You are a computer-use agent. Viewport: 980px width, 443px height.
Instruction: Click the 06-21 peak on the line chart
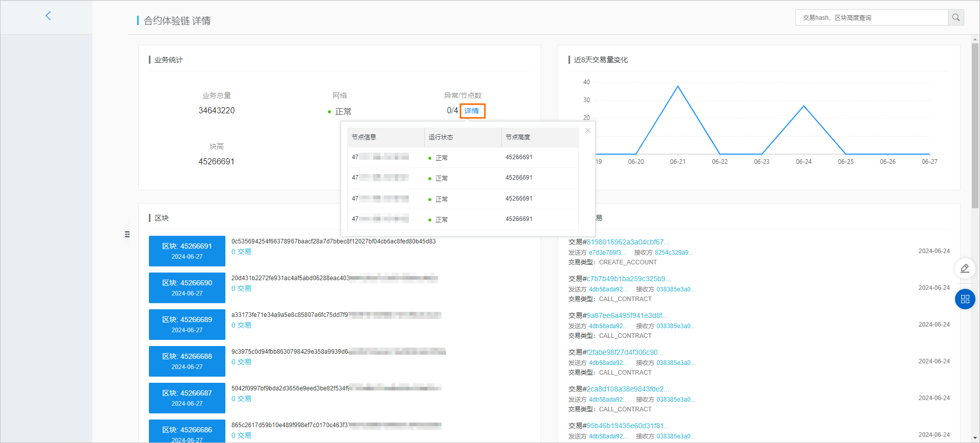coord(678,86)
